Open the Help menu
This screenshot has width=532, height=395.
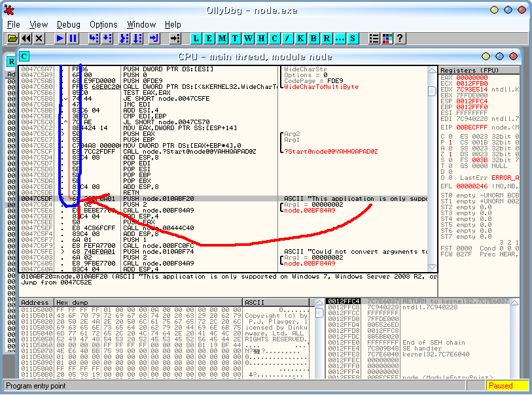(173, 24)
